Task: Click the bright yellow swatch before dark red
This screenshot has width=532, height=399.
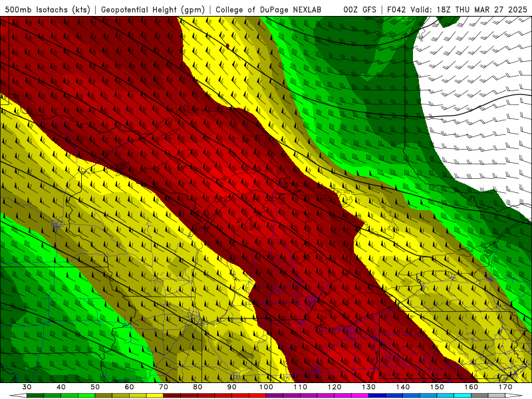Action: (x=155, y=395)
